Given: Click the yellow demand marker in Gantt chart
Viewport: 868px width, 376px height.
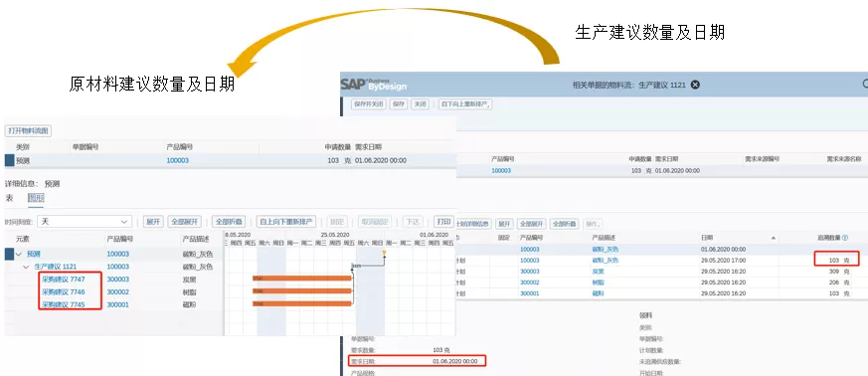Looking at the screenshot, I should coord(384,254).
